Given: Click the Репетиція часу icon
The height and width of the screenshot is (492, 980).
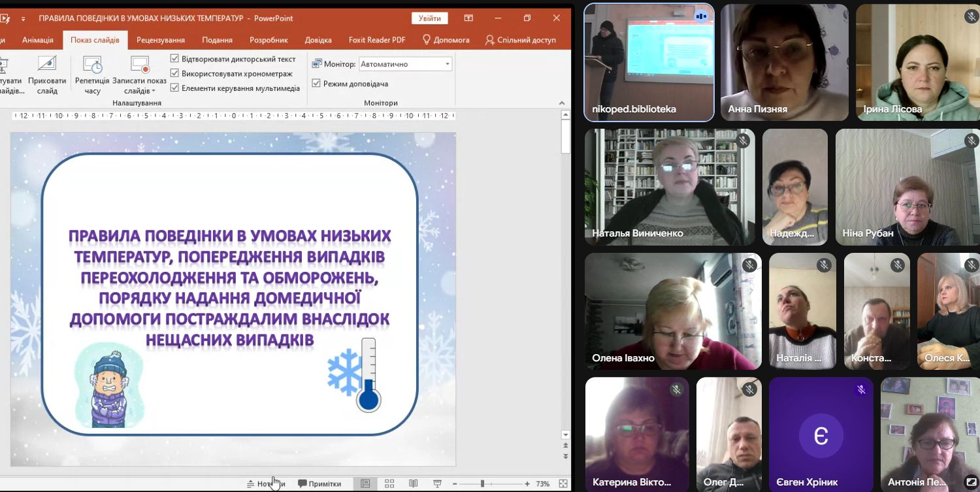Looking at the screenshot, I should tap(91, 72).
